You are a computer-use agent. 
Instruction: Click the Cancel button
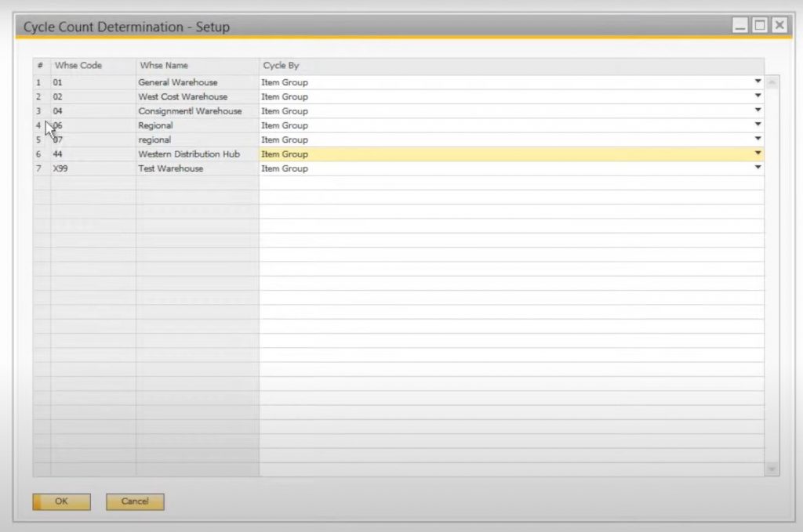click(134, 501)
